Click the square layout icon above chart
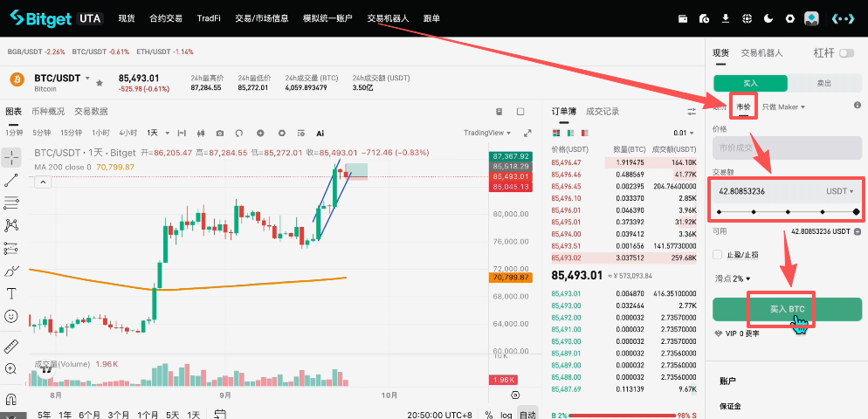This screenshot has height=419, width=868. pos(520,111)
